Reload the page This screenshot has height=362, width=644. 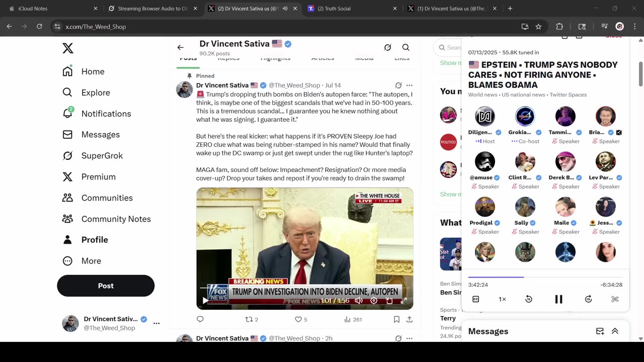[39, 26]
